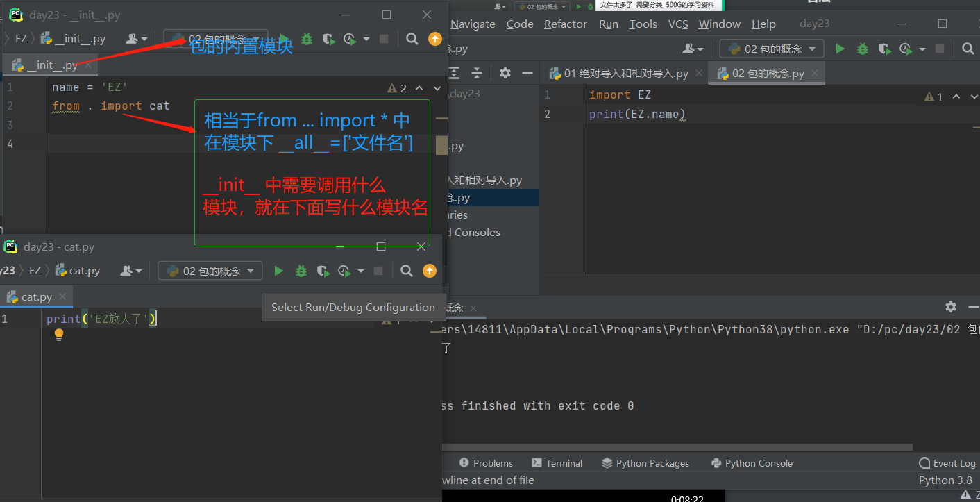
Task: Close the cat.py editor tab
Action: (x=62, y=296)
